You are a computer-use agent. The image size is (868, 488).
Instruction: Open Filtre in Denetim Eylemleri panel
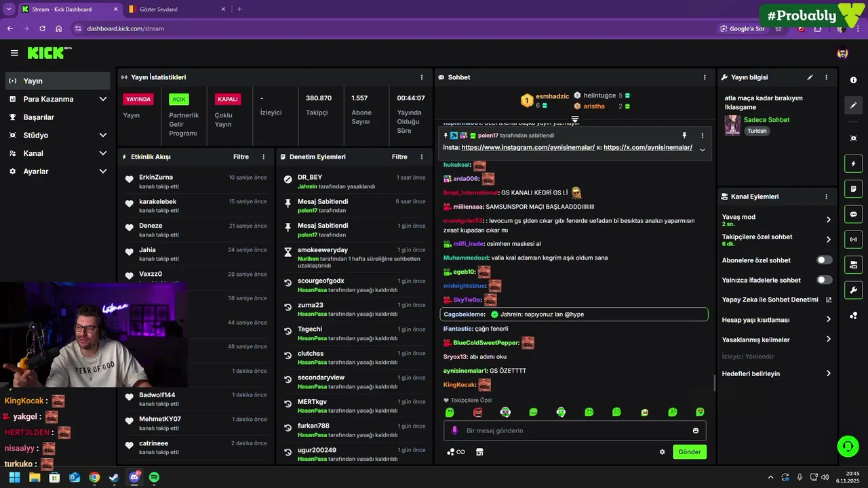(x=399, y=157)
